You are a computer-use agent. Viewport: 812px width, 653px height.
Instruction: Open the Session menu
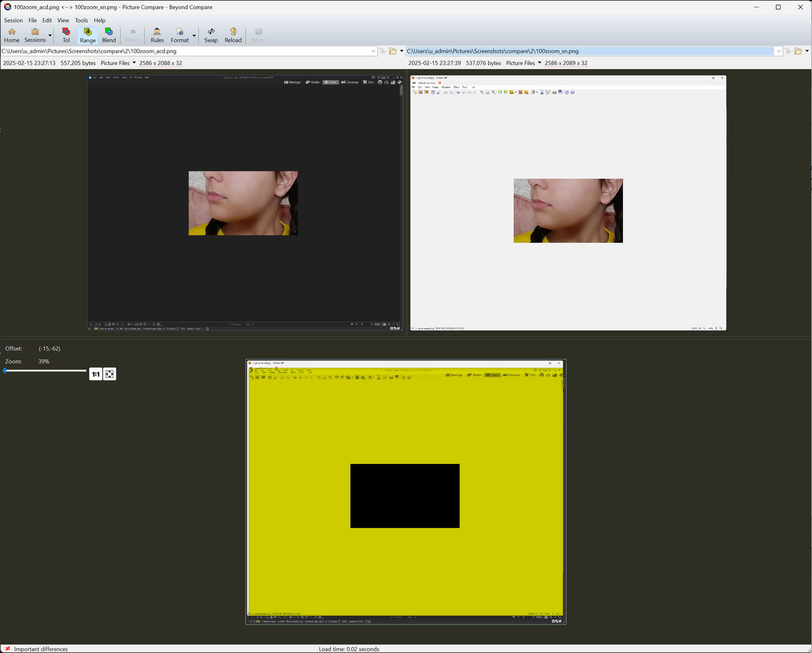(13, 21)
